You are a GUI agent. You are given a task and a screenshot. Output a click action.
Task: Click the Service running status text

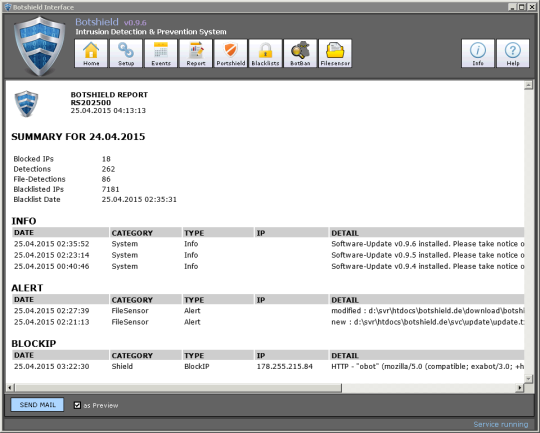point(501,424)
